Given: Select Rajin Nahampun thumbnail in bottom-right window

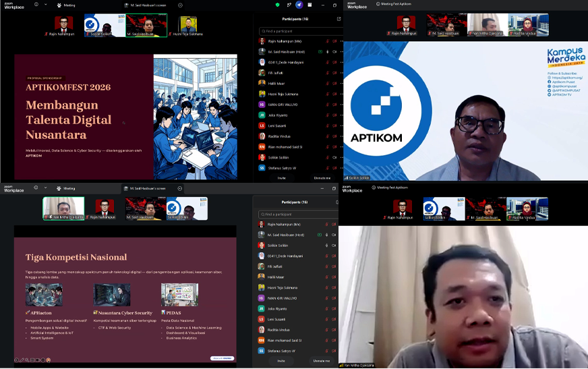Looking at the screenshot, I should 402,209.
